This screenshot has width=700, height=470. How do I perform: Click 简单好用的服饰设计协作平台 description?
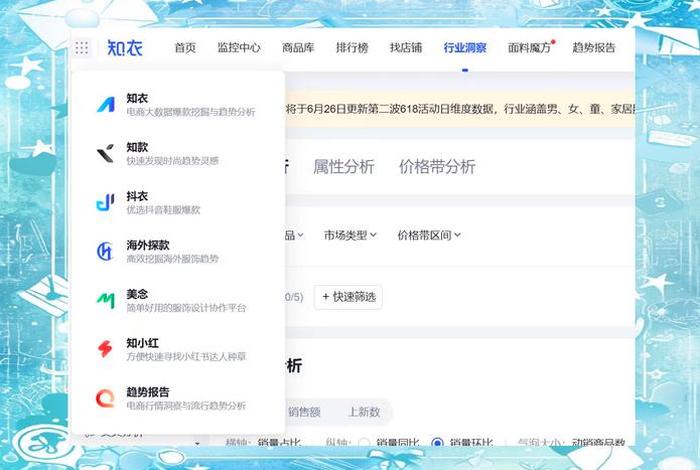click(186, 308)
